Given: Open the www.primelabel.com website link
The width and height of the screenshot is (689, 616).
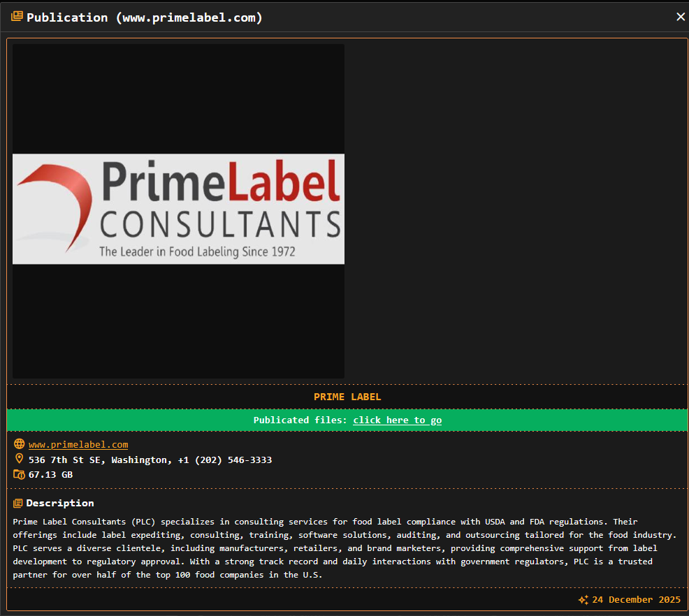Looking at the screenshot, I should (78, 444).
